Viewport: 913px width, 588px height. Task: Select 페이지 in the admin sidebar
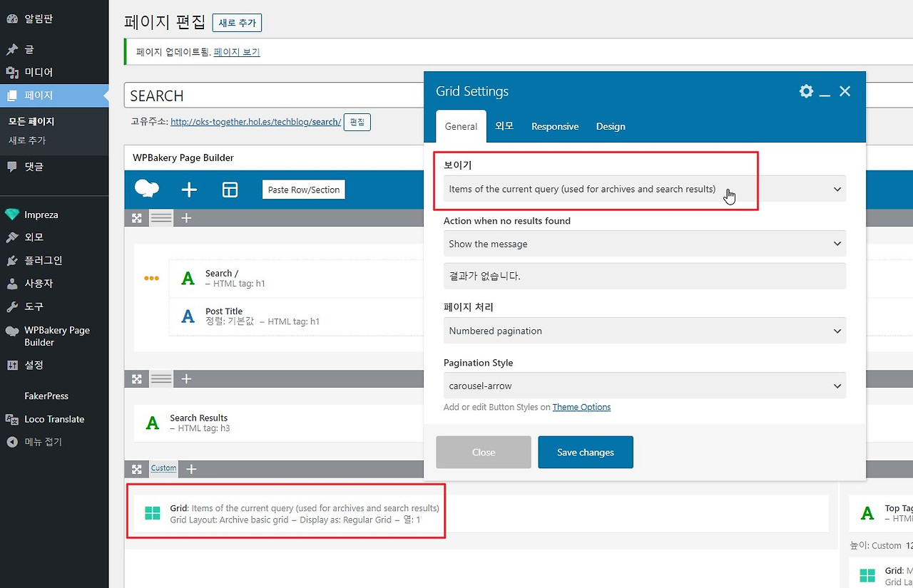pyautogui.click(x=54, y=96)
